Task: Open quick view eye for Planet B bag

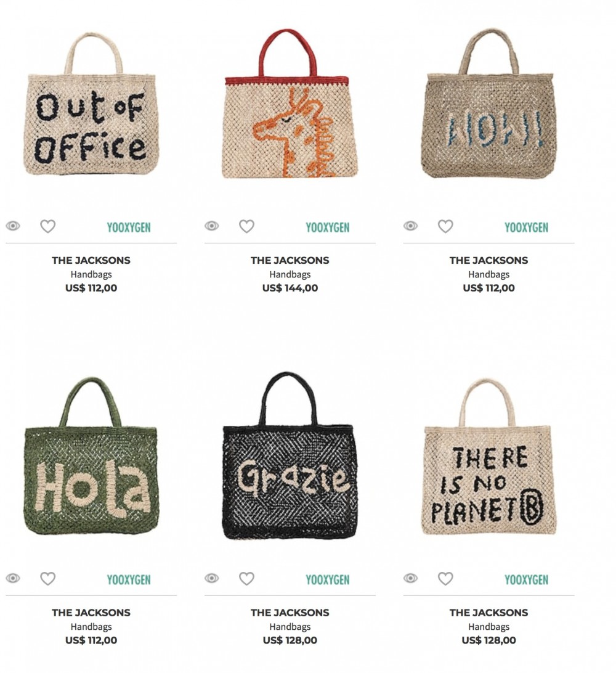Action: [x=410, y=578]
